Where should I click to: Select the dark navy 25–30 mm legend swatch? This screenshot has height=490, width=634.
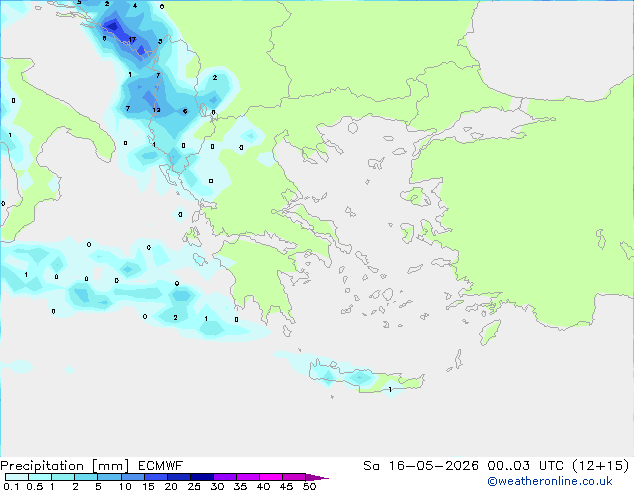202,477
